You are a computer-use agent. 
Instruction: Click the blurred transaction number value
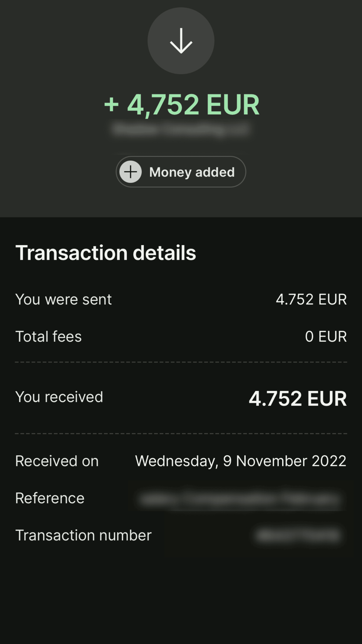[299, 535]
